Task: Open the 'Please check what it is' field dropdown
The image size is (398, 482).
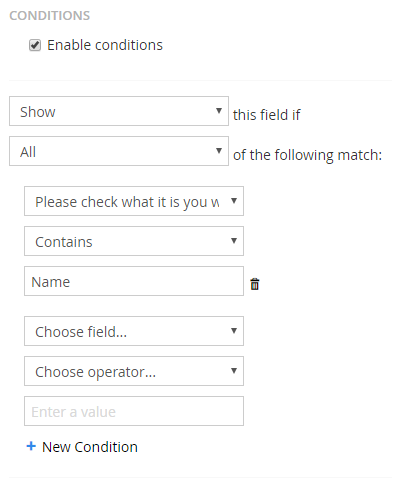Action: [134, 201]
